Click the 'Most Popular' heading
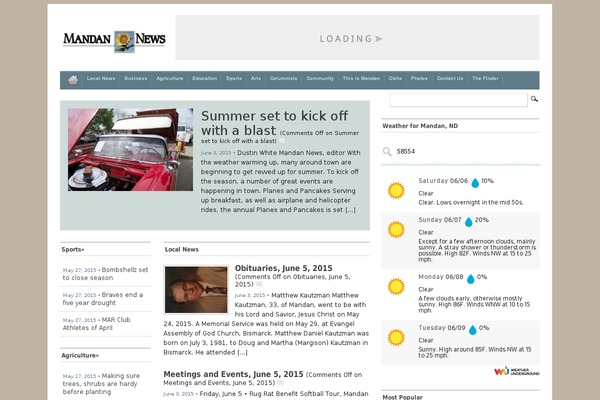Image resolution: width=600 pixels, height=400 pixels. pos(403,397)
